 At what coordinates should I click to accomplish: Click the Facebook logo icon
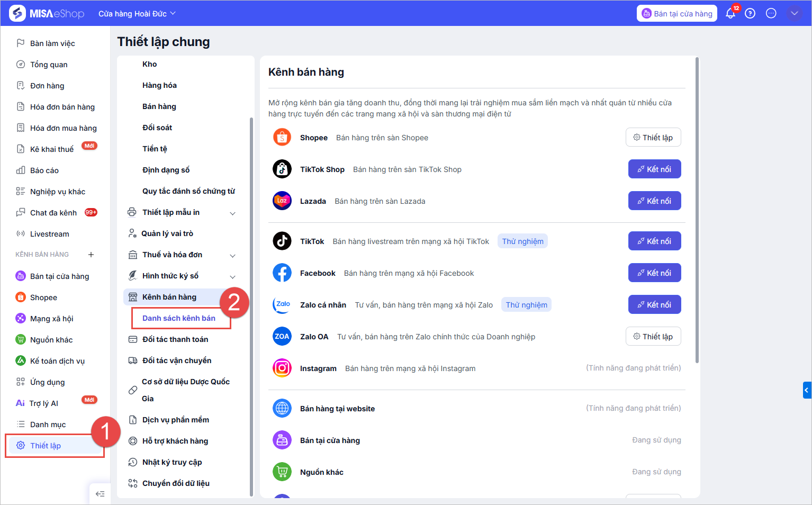[x=282, y=273]
